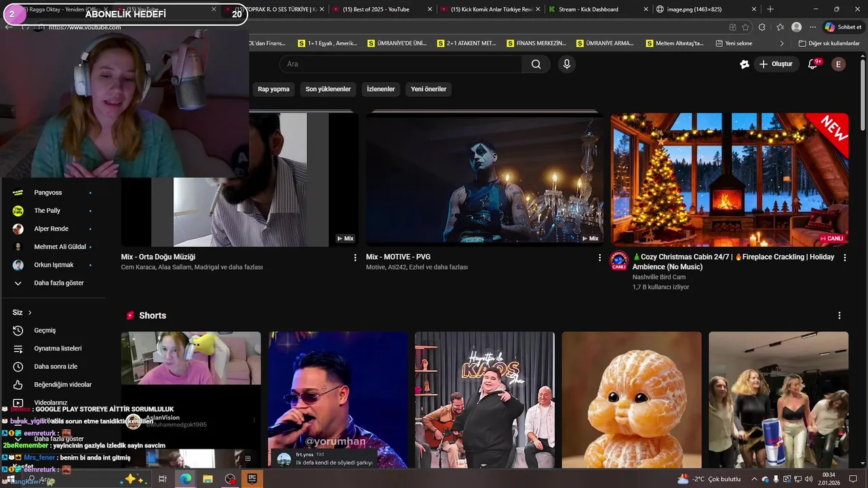This screenshot has height=488, width=868.
Task: Open options for Cozy Christmas Cabin video
Action: tap(844, 258)
